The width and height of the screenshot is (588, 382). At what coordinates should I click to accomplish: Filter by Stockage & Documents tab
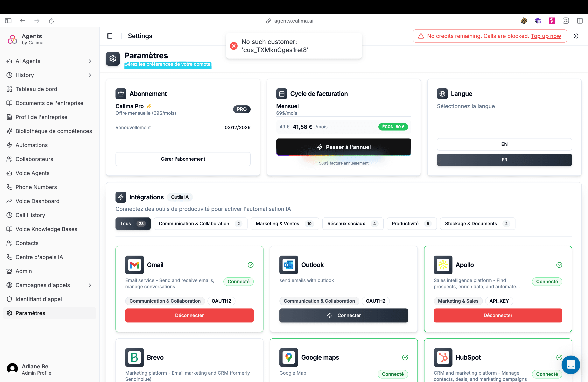pos(478,224)
